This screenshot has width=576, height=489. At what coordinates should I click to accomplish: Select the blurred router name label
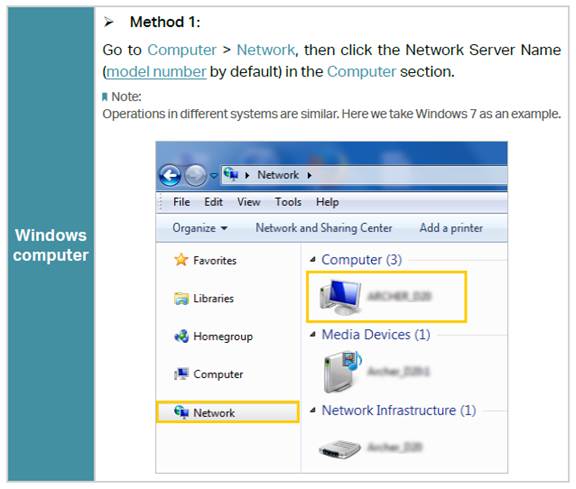tap(395, 447)
